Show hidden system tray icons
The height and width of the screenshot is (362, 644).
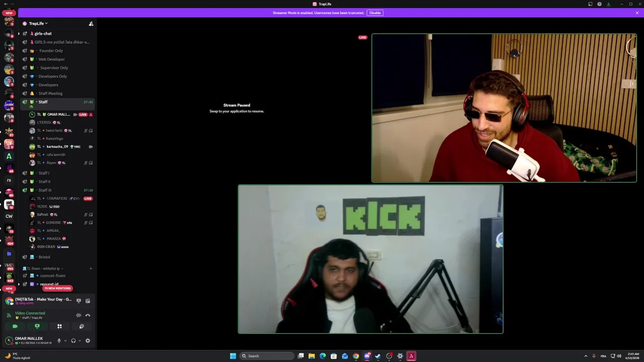coord(586,356)
